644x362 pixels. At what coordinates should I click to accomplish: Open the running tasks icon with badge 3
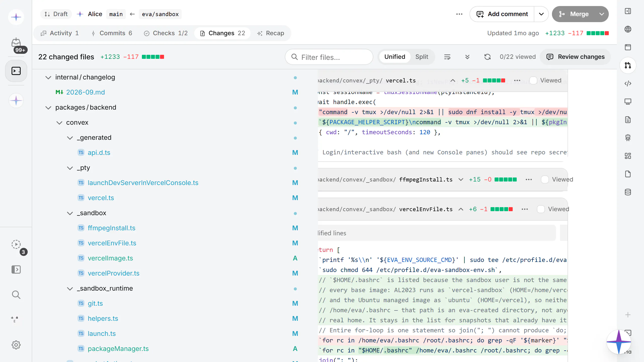[x=16, y=244]
